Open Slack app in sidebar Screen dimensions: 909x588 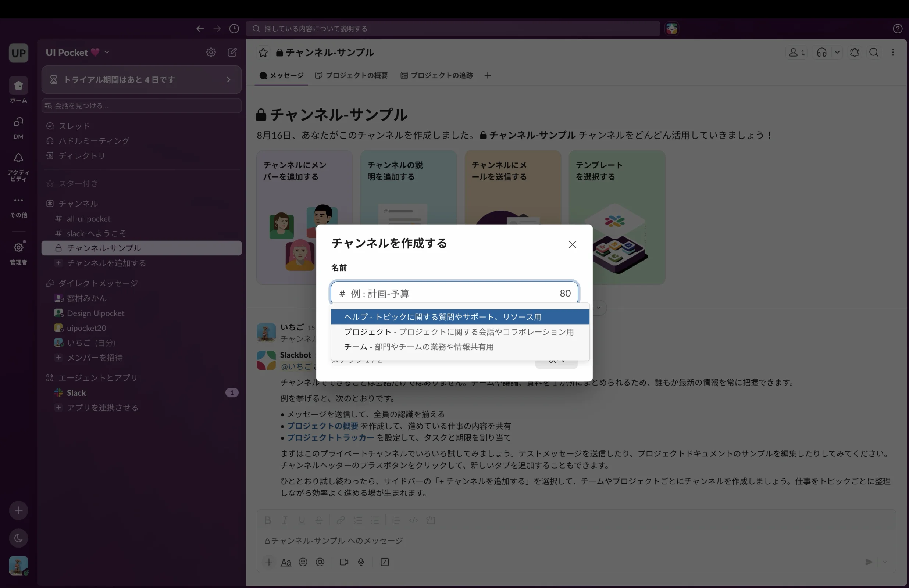tap(141, 392)
